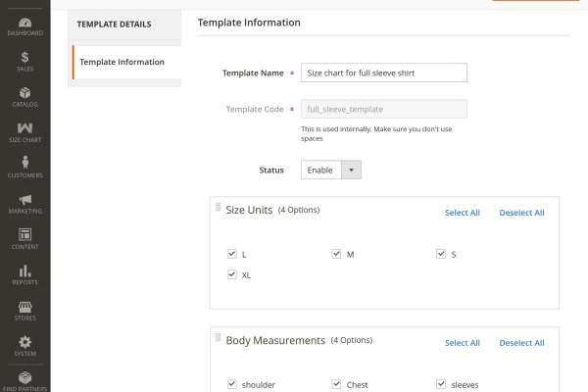Open the Dashboard icon in sidebar
The height and width of the screenshot is (392, 588).
(24, 24)
